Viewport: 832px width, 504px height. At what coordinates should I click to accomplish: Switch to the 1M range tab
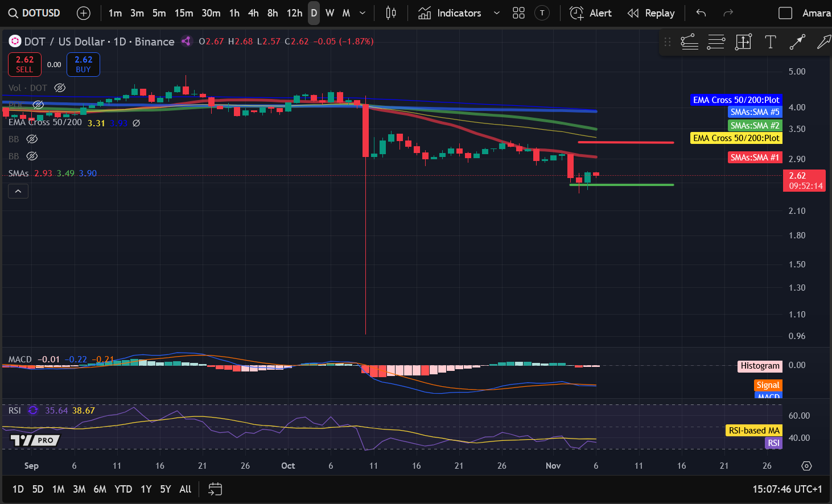click(x=57, y=489)
